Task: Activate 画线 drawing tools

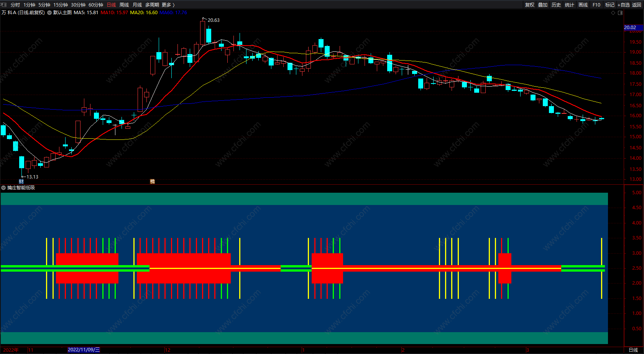Action: 583,5
